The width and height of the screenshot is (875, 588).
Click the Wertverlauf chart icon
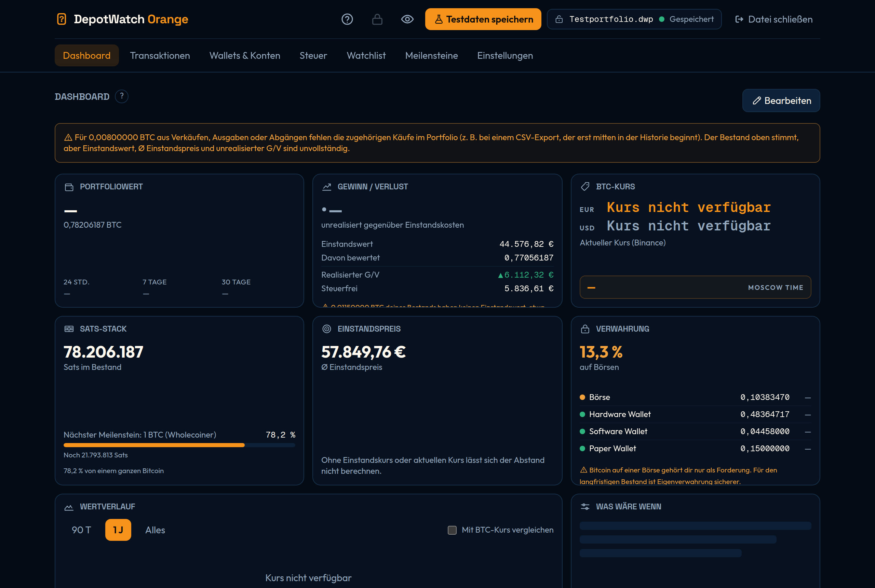click(x=69, y=507)
